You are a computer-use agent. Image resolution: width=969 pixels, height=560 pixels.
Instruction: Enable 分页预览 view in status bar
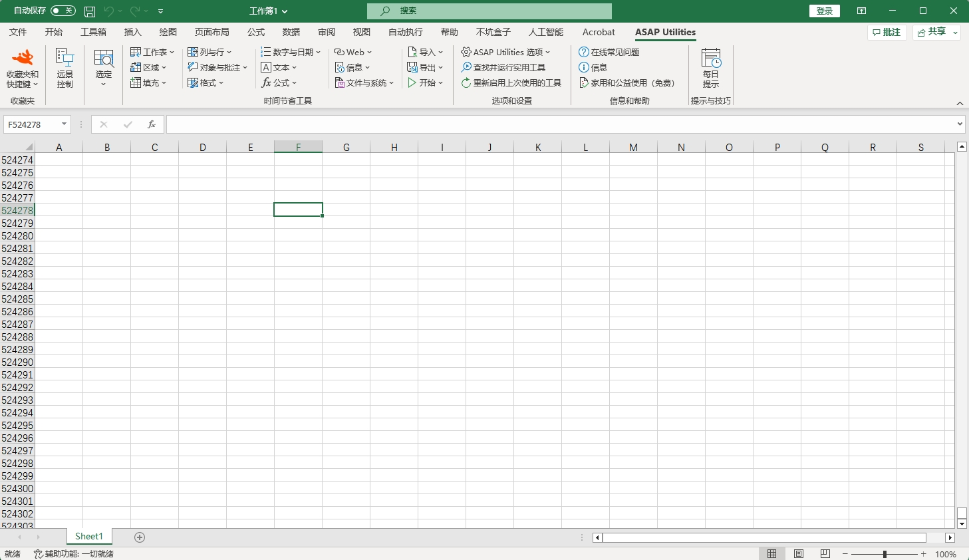825,553
